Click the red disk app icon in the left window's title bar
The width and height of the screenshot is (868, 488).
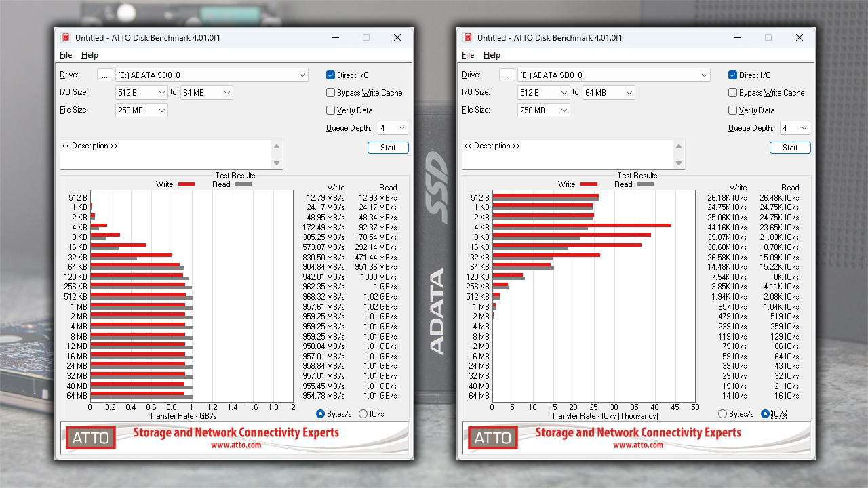66,38
